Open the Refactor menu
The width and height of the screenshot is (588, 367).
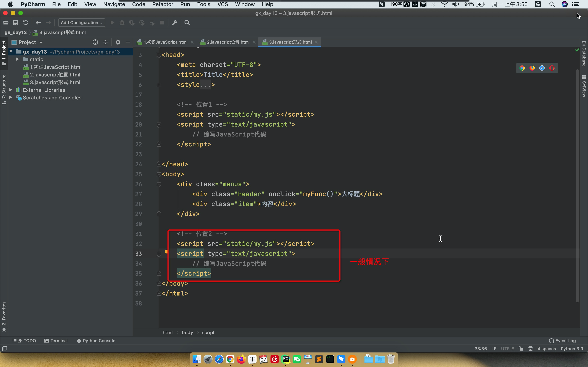163,4
